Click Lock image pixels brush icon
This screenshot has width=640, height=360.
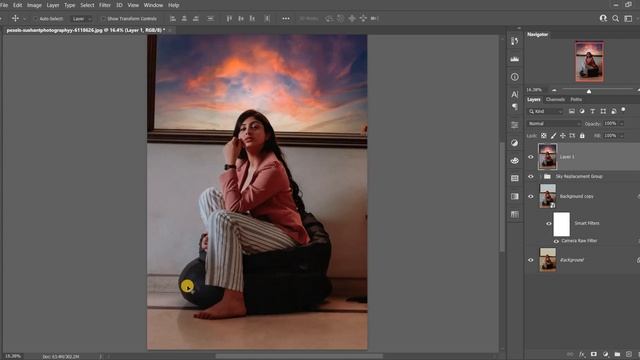click(553, 136)
